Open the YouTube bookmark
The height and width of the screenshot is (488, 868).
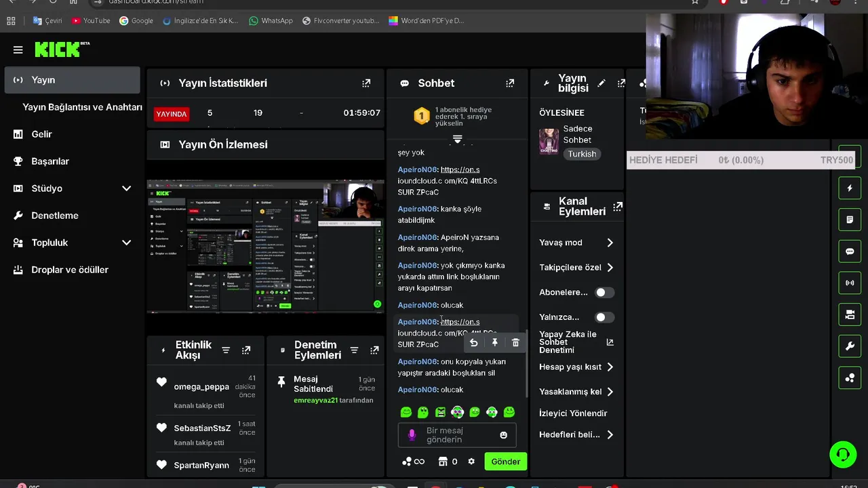point(91,20)
